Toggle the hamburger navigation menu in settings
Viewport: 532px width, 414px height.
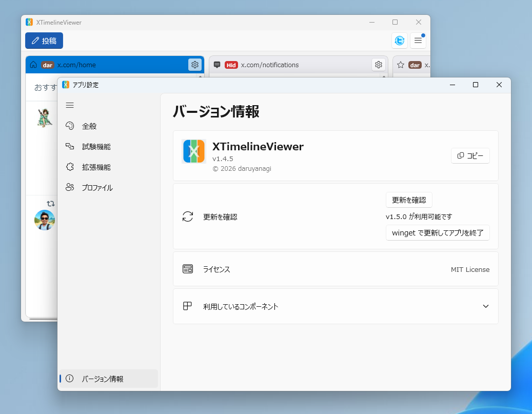(x=70, y=105)
